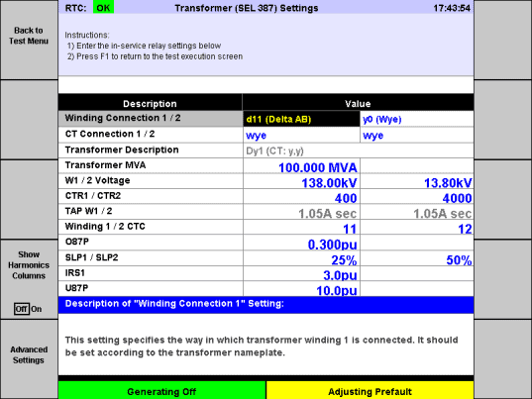Select W1 / 2 Voltage row label
Viewport: 532px width, 399px height.
pyautogui.click(x=151, y=180)
